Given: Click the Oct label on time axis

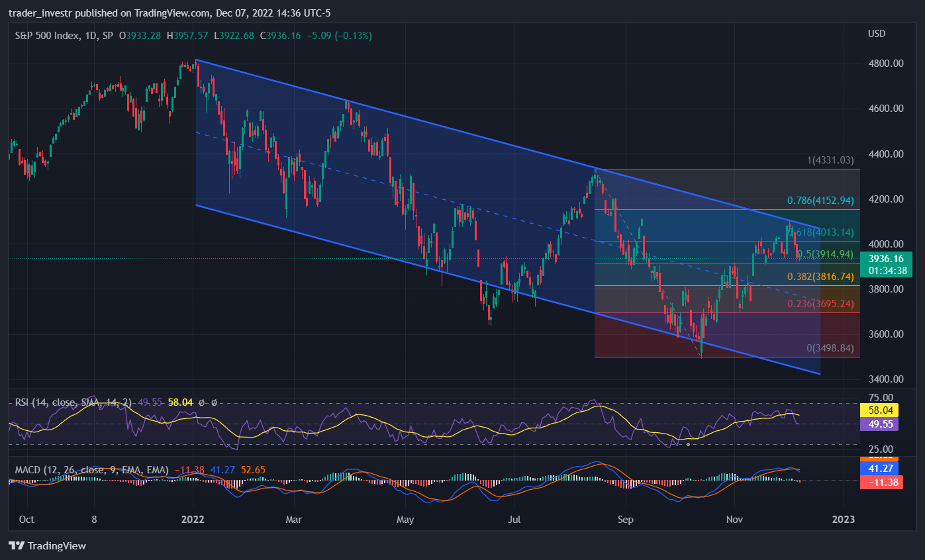Looking at the screenshot, I should pyautogui.click(x=26, y=520).
